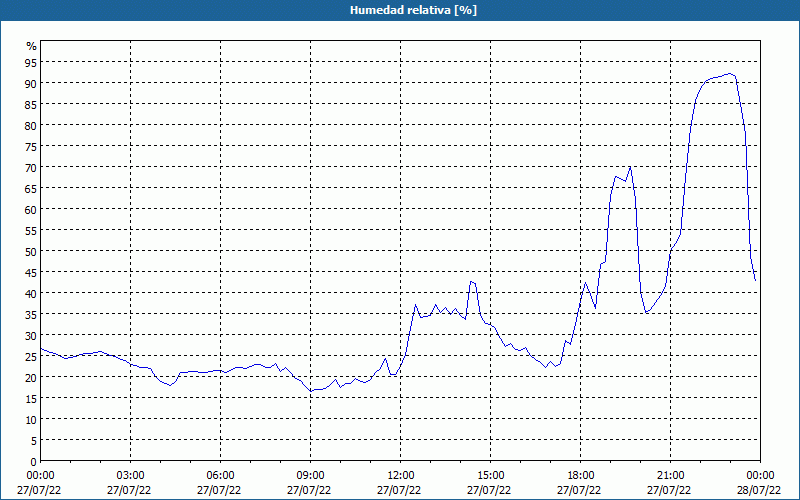
Task: Click the '%' unit label on the axis
Action: pos(32,46)
